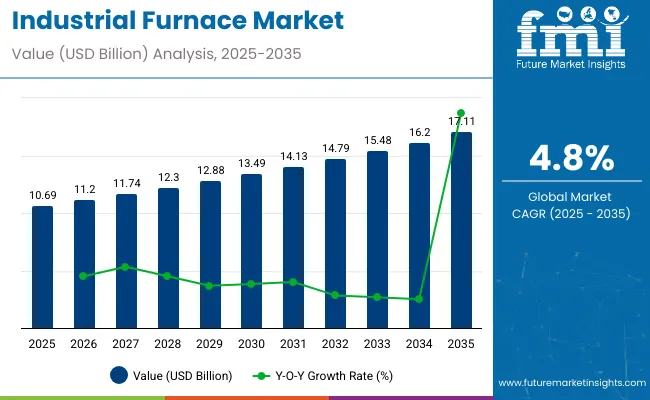Click the 14.79 data label
650x400 pixels.
(336, 148)
